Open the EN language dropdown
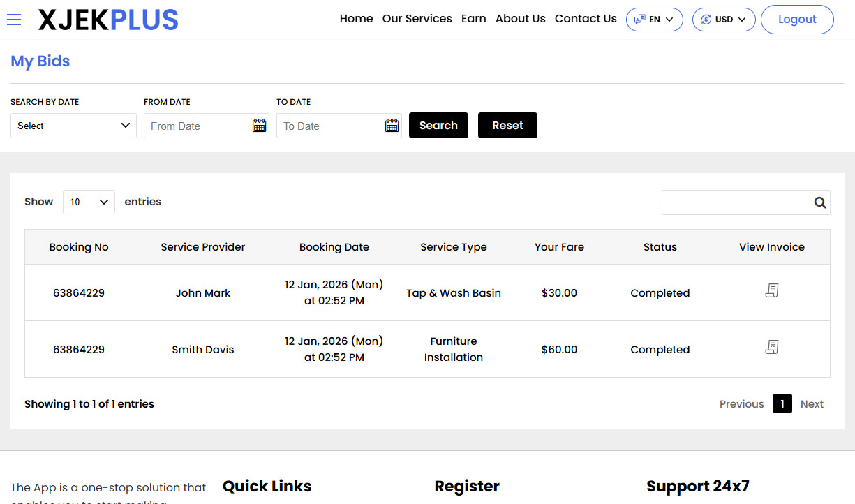Screen dimensions: 855x504 click(x=654, y=20)
